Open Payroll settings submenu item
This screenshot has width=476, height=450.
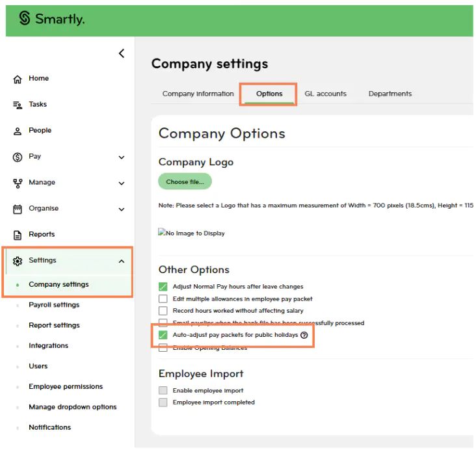54,305
